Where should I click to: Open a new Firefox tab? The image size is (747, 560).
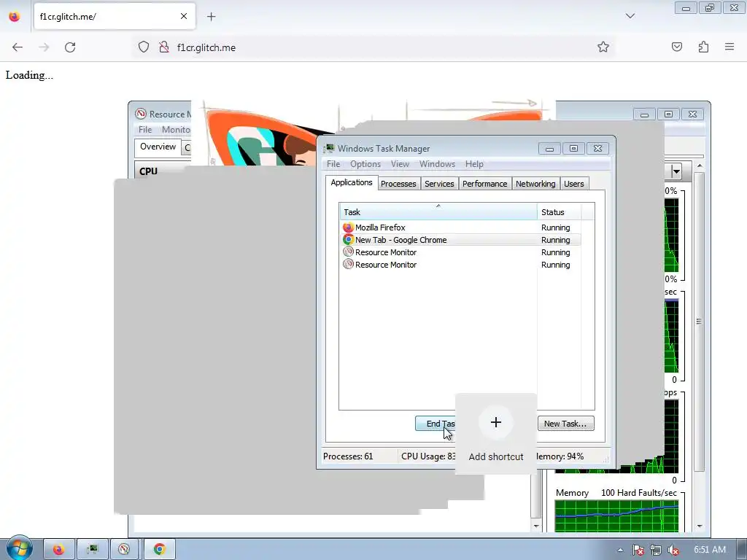pyautogui.click(x=211, y=17)
